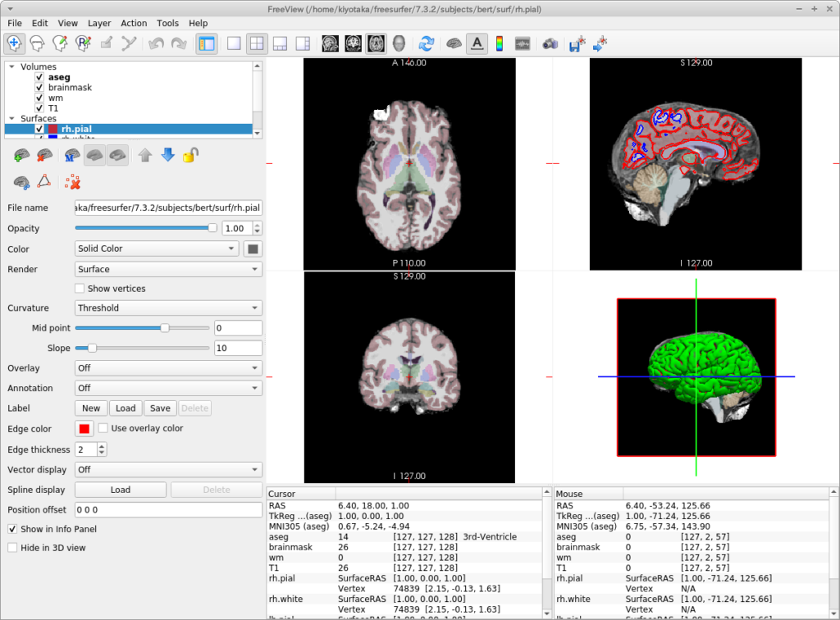Click the Spline display Load button
The image size is (840, 620).
[121, 490]
